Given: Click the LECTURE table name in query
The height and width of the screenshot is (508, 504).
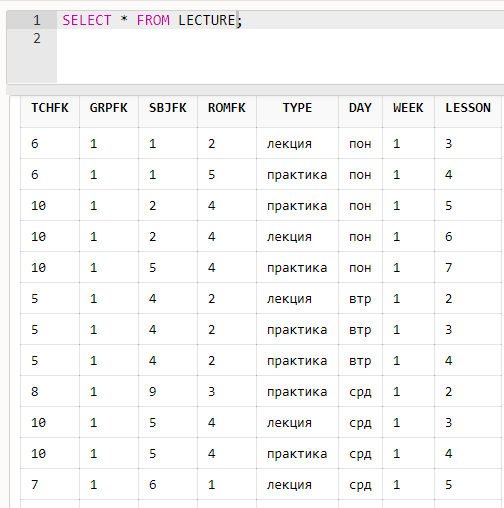Looking at the screenshot, I should click(x=207, y=20).
